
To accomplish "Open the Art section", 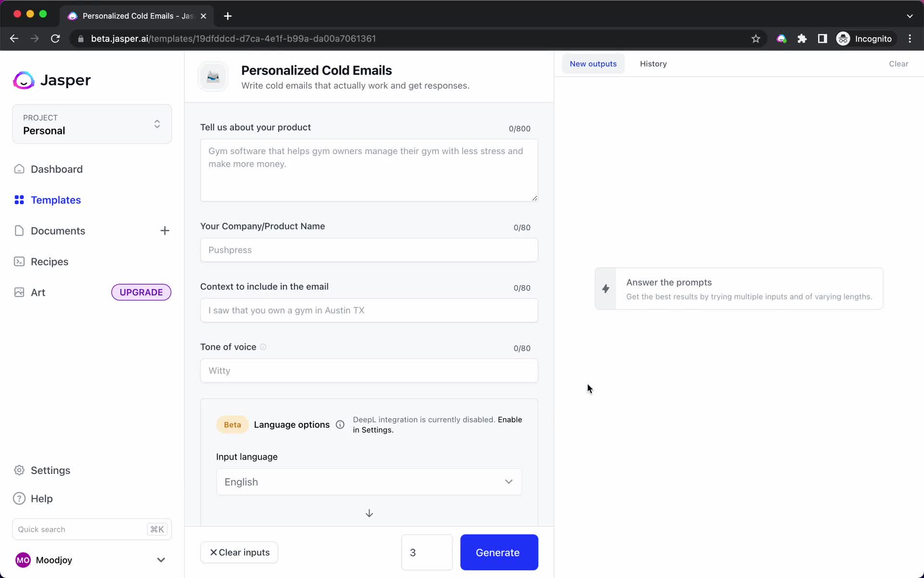I will pyautogui.click(x=38, y=292).
